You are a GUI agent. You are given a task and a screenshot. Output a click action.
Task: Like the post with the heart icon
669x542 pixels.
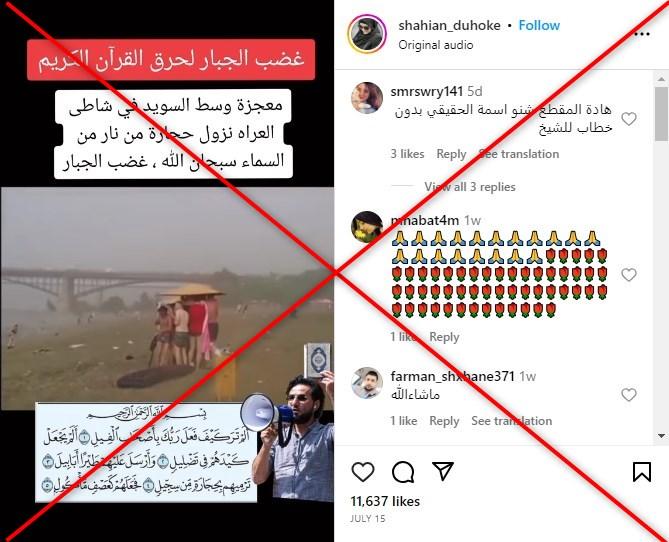coord(363,472)
